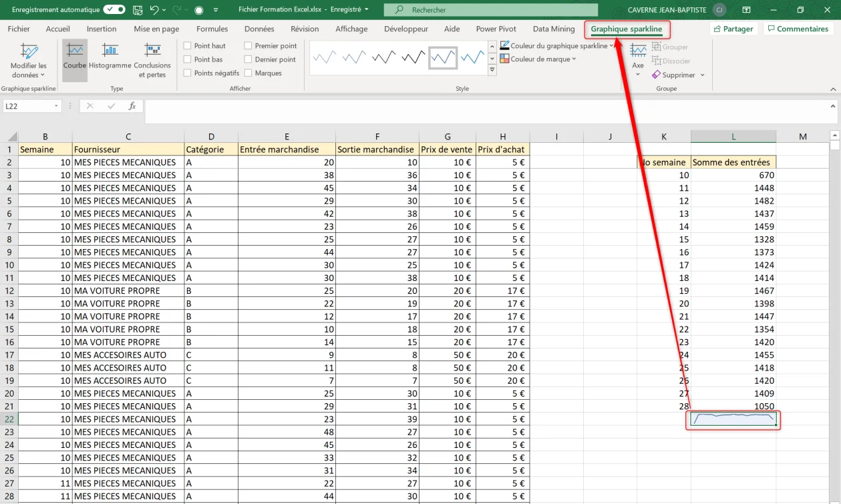This screenshot has height=504, width=841.
Task: Choose Conclusions et pertes sparkline type
Action: tap(152, 59)
